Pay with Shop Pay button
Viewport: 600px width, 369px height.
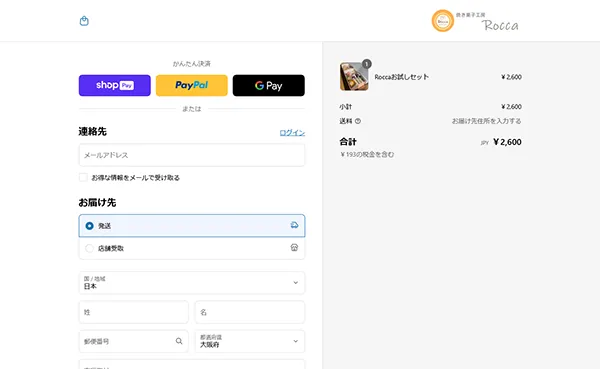point(115,85)
